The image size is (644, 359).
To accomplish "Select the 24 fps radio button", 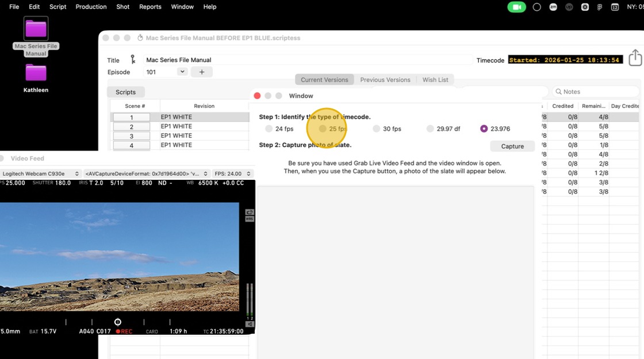I will pos(269,129).
